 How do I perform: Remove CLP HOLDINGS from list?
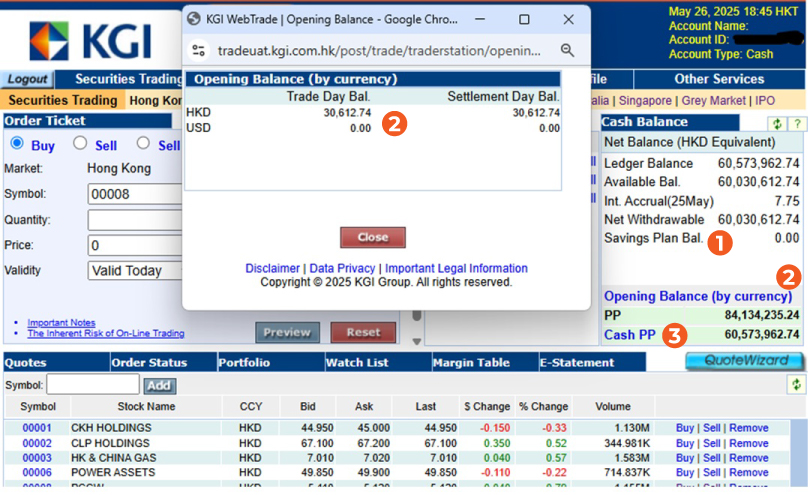[x=749, y=443]
